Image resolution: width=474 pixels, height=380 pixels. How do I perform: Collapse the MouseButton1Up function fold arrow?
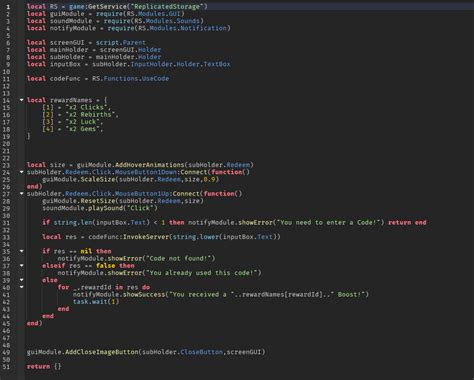pos(21,193)
